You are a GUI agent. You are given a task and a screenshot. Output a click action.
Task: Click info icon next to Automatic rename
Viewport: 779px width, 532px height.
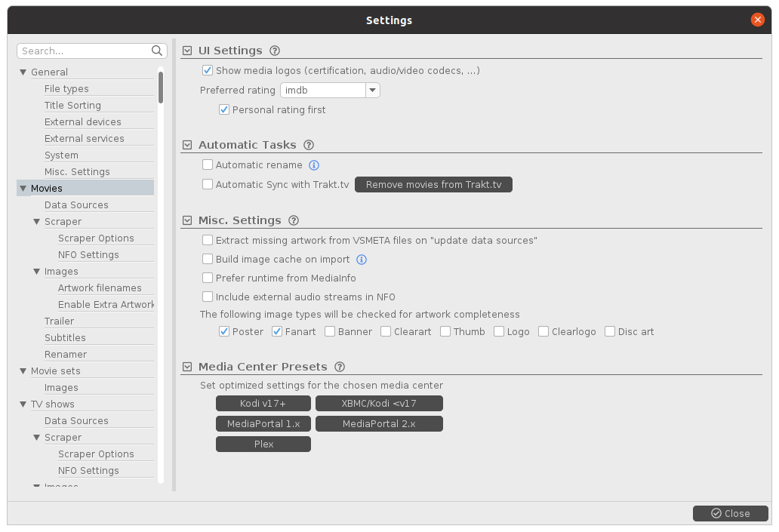(x=314, y=165)
